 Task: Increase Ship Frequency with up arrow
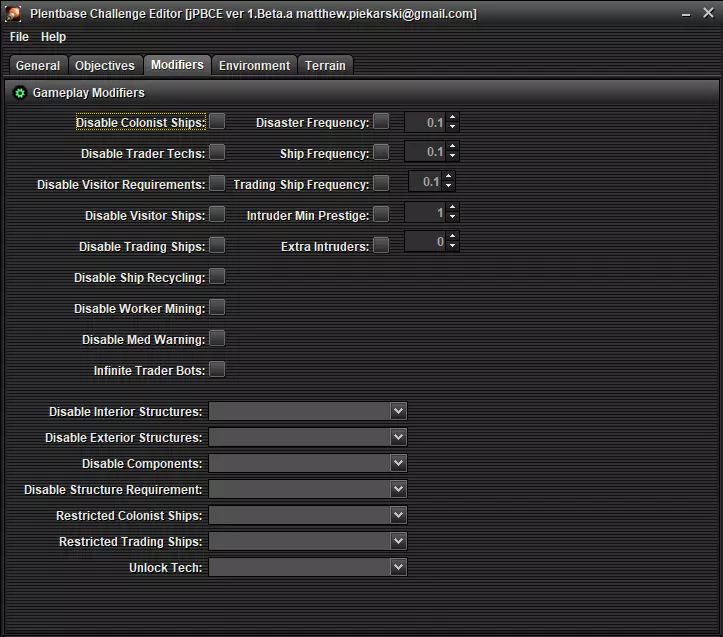[452, 146]
